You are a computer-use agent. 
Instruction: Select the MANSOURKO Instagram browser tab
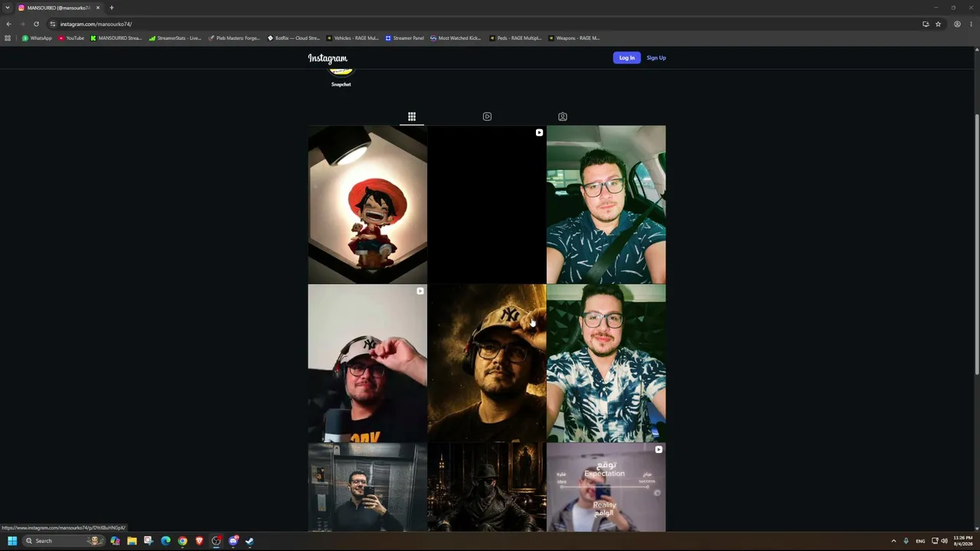60,8
